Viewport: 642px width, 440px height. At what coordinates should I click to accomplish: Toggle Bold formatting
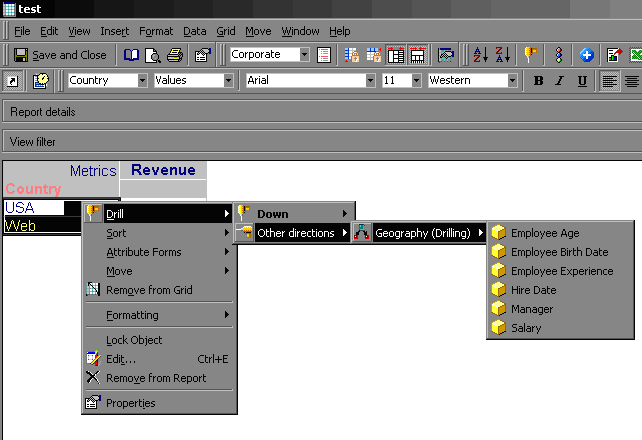[538, 81]
